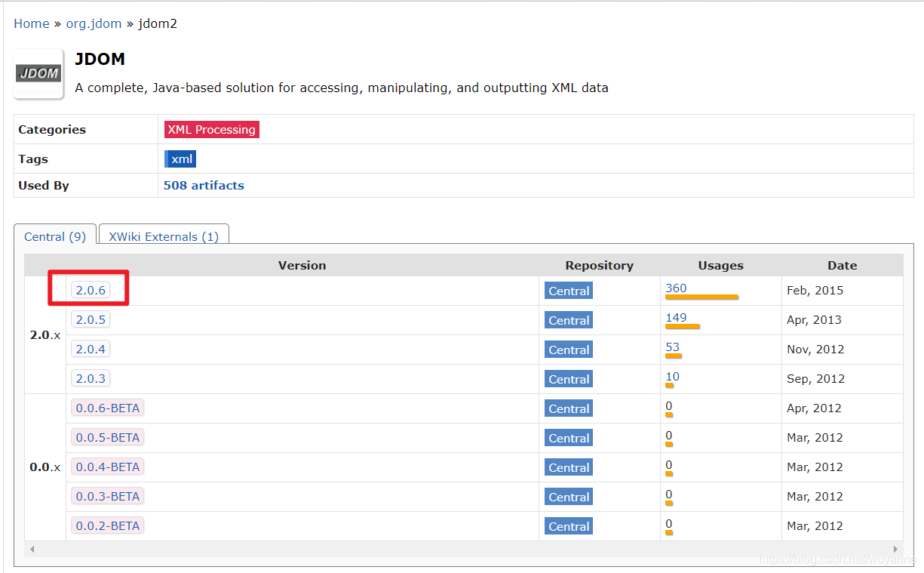924x573 pixels.
Task: Click the 2.0.x version group label
Action: (x=45, y=335)
